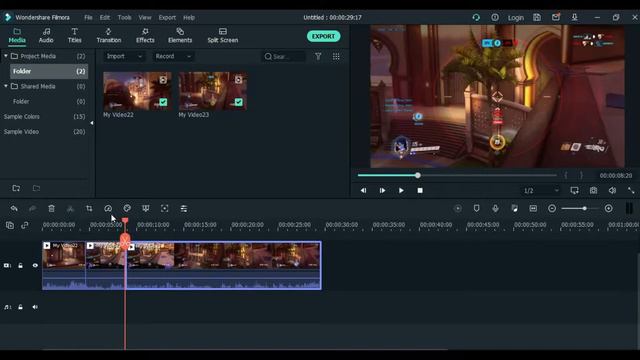Open the Import dropdown
Viewport: 640px width, 360px height.
tap(124, 56)
